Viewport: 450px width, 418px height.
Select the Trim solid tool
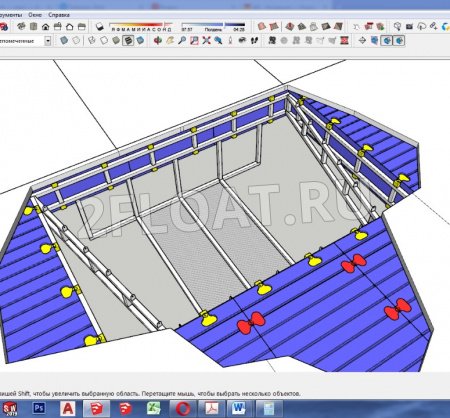click(320, 41)
